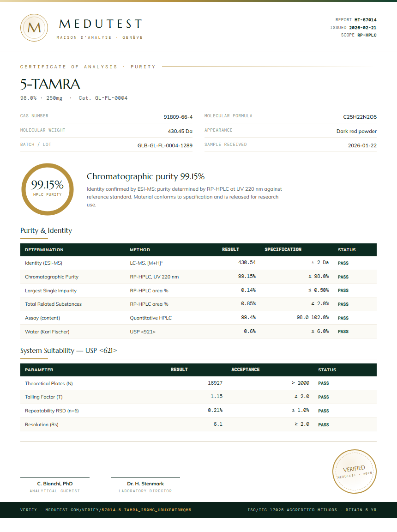Select sample received date 2026-01-22
Screen dimensions: 397x532
[362, 145]
